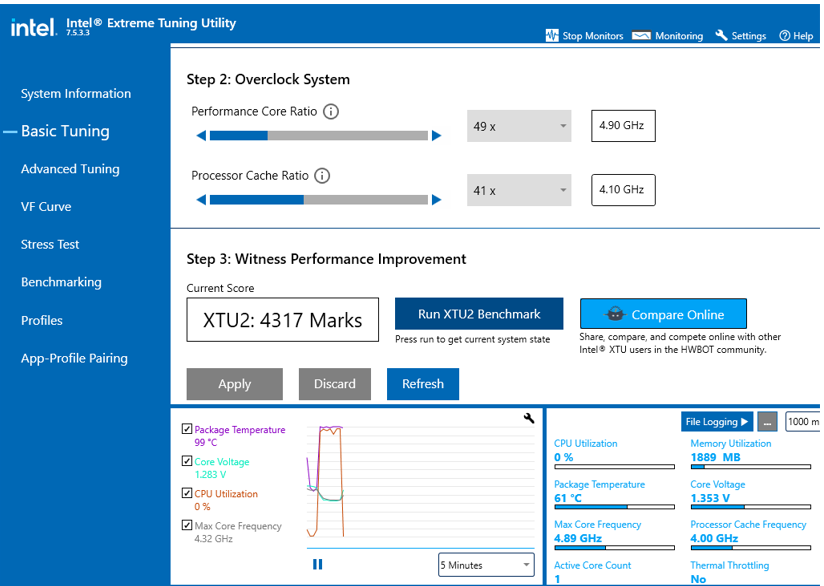Open file logging options ellipsis button
The height and width of the screenshot is (586, 824).
click(x=767, y=421)
